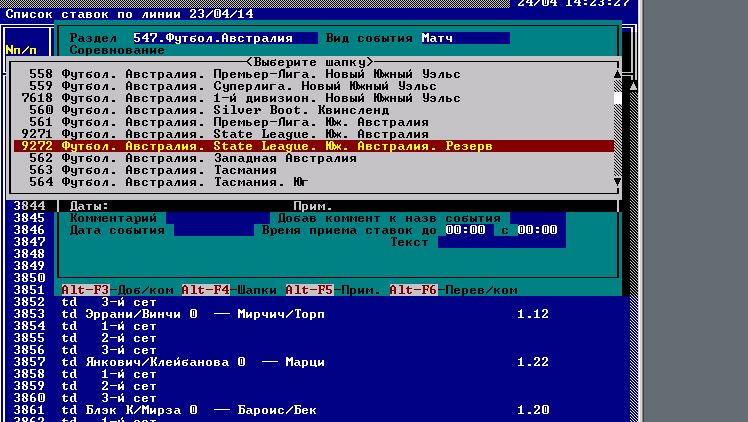The width and height of the screenshot is (748, 422).
Task: Click the down arrow of header list scrollbar
Action: pyautogui.click(x=617, y=182)
